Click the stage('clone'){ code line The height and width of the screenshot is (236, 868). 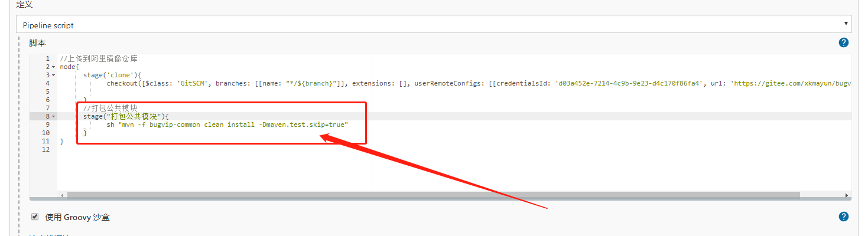pyautogui.click(x=112, y=75)
